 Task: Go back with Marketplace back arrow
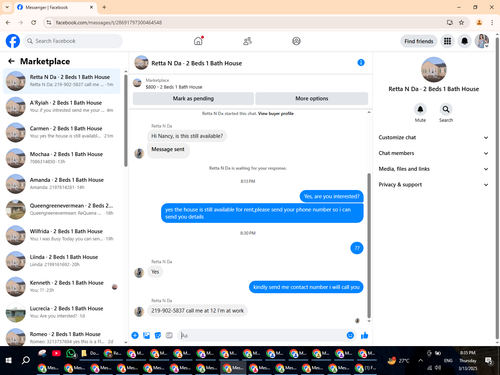click(x=11, y=61)
